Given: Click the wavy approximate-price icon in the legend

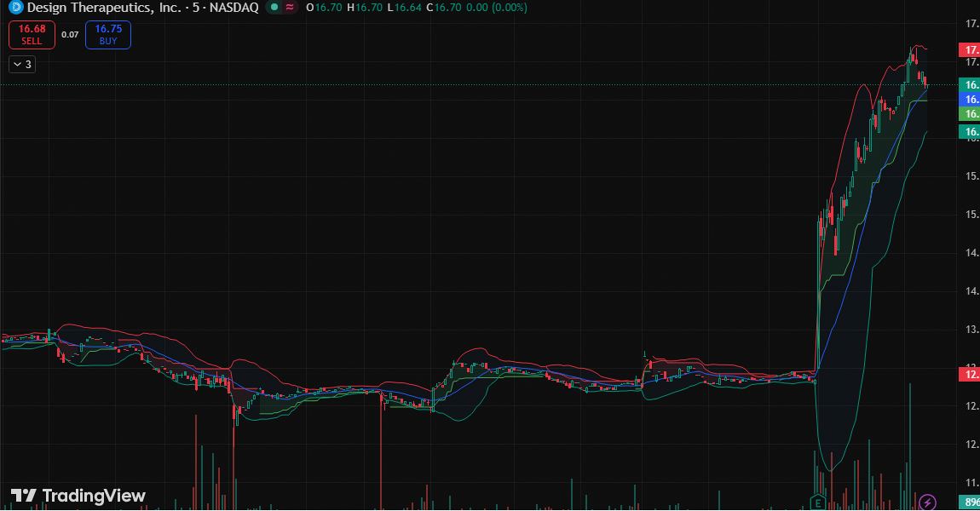Looking at the screenshot, I should coord(291,8).
